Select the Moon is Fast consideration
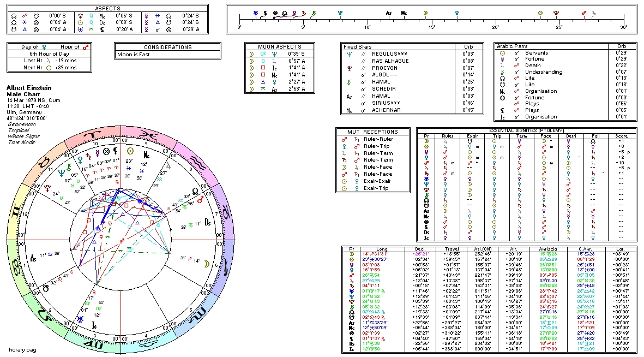The image size is (644, 357). (134, 55)
